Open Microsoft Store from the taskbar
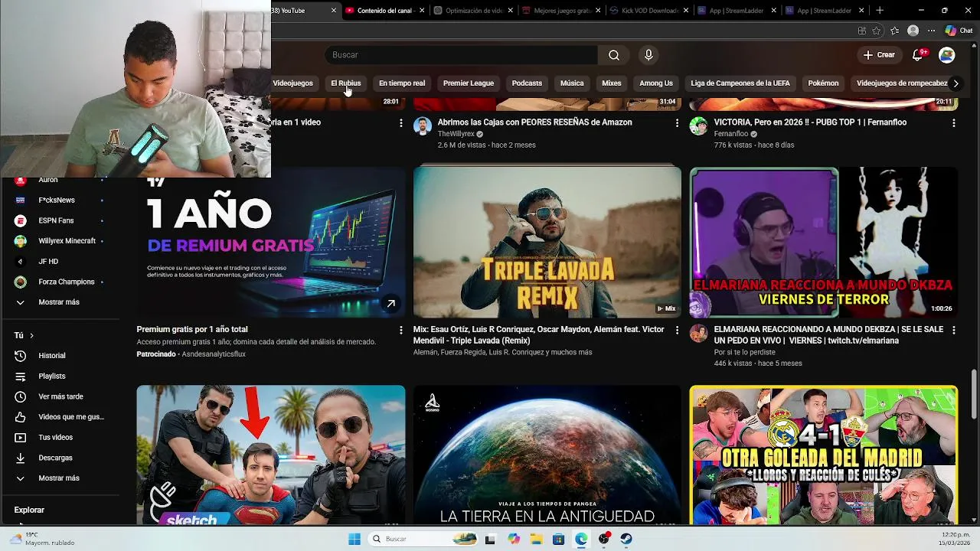The height and width of the screenshot is (551, 980). coord(559,539)
